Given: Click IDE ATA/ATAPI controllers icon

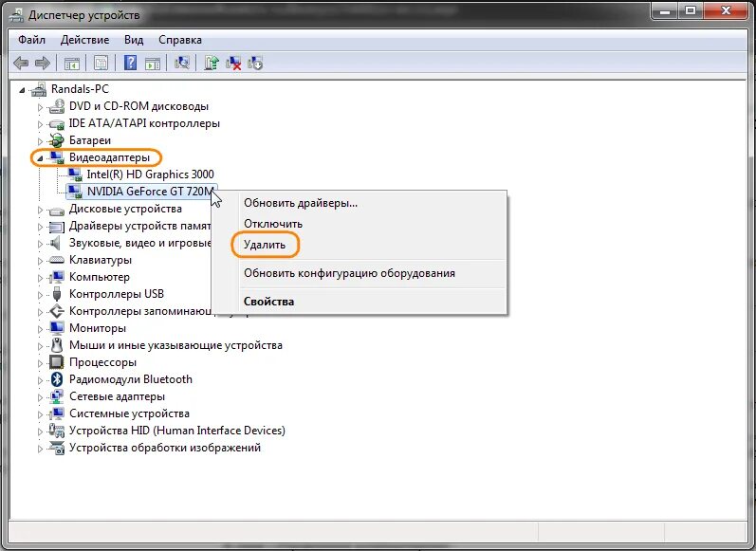Looking at the screenshot, I should (x=56, y=123).
